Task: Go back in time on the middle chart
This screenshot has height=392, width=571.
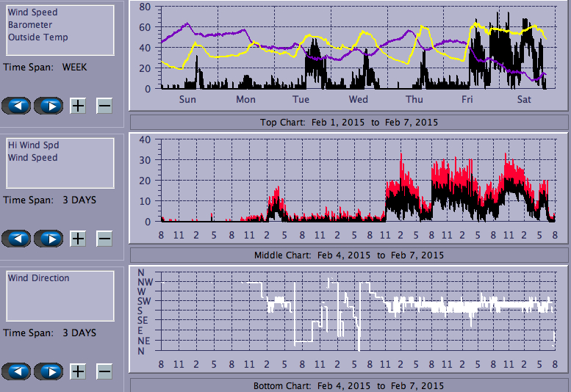Action: point(16,239)
